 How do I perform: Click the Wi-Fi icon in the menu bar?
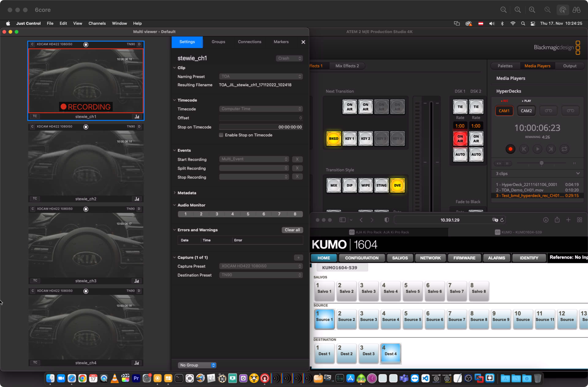[x=513, y=24]
